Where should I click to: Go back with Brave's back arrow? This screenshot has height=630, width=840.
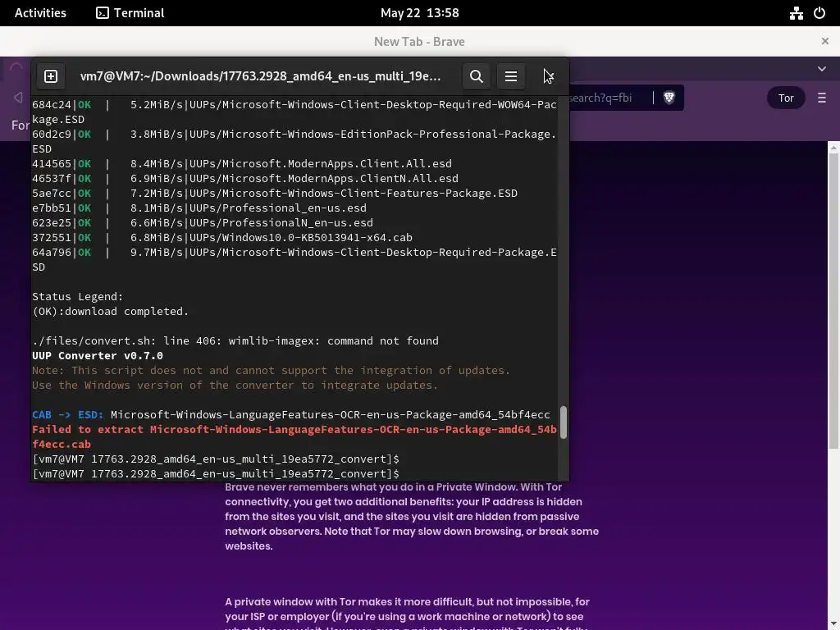(18, 98)
